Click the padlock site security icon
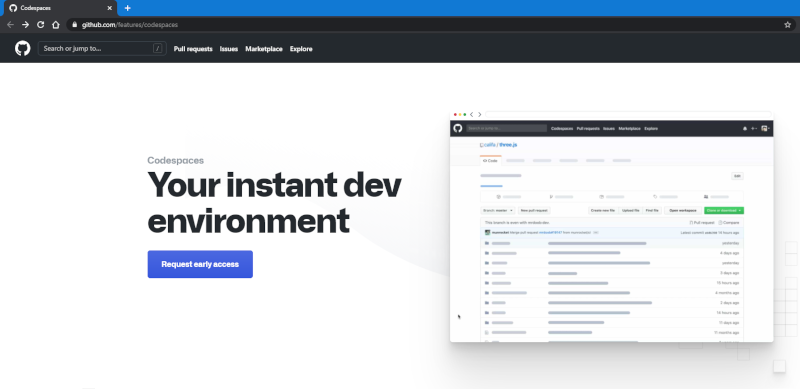The width and height of the screenshot is (800, 389). [74, 25]
